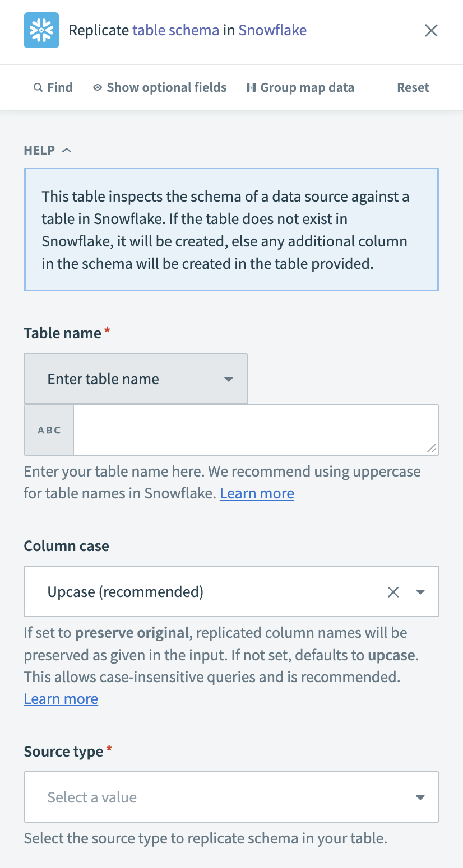Click the Snowflake link in the title
Screen dimensions: 463x868
[272, 30]
